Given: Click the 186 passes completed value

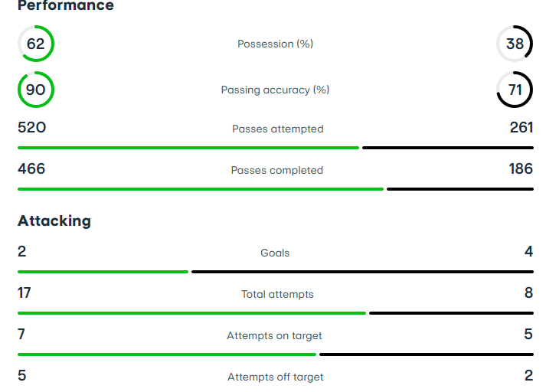Looking at the screenshot, I should pos(521,169).
